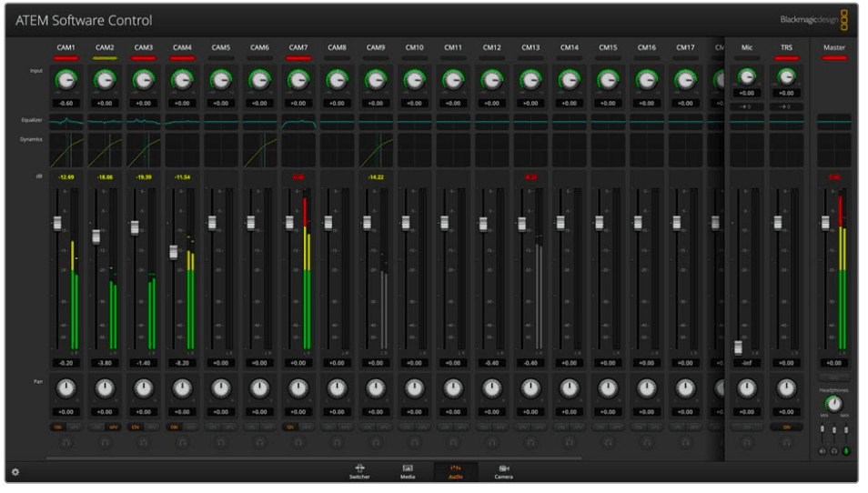The image size is (868, 493).
Task: Open the Media tab
Action: tap(408, 471)
